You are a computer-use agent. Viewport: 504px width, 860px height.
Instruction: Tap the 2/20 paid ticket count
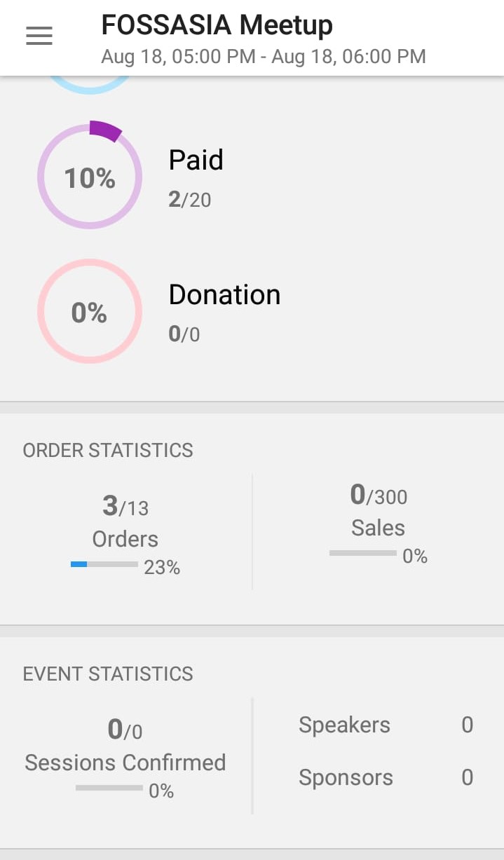point(189,200)
